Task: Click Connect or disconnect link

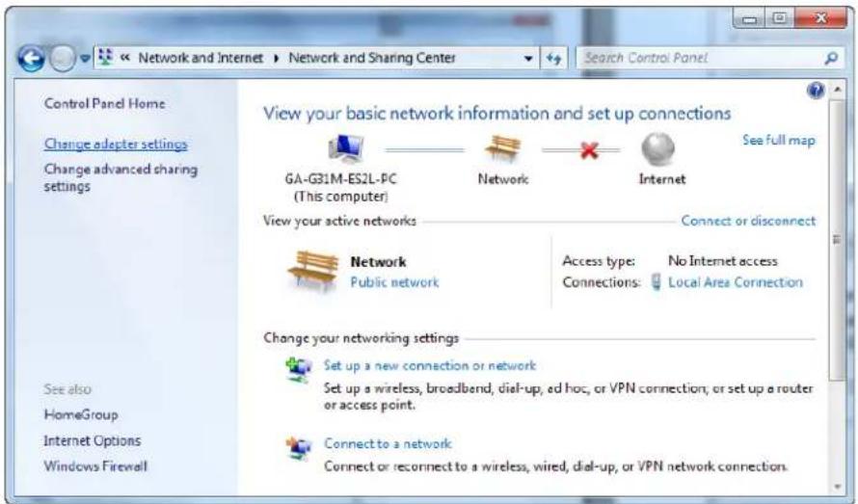Action: (748, 221)
